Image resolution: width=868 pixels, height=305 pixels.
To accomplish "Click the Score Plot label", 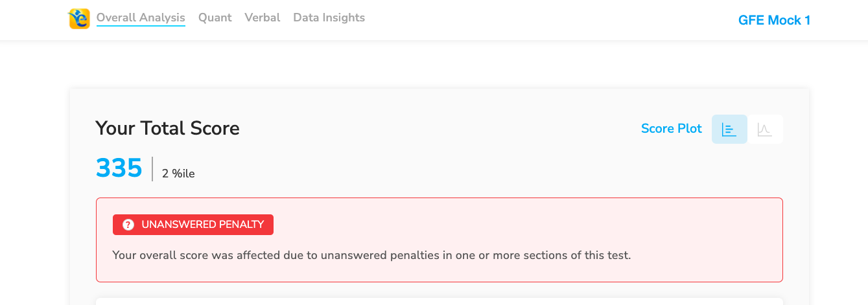I will 671,129.
